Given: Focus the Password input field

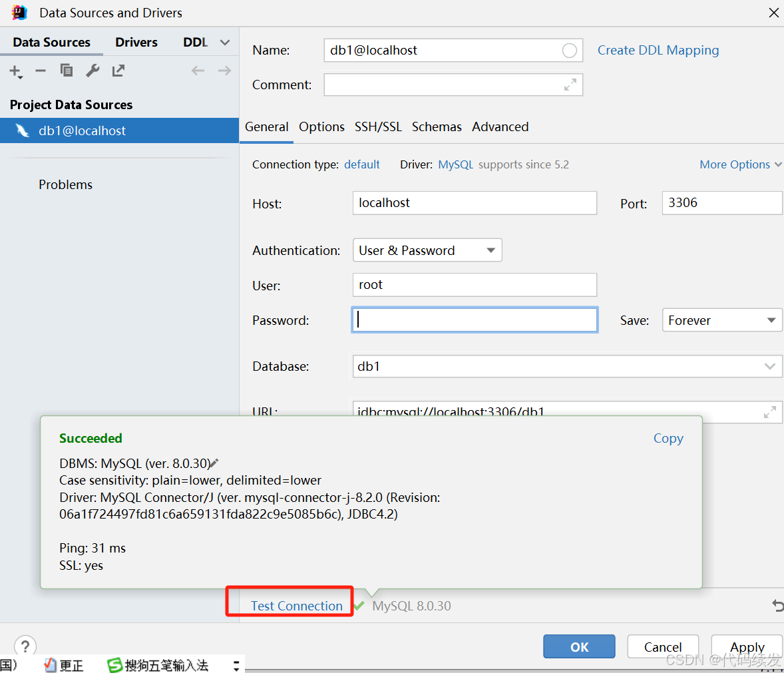Looking at the screenshot, I should click(x=475, y=320).
